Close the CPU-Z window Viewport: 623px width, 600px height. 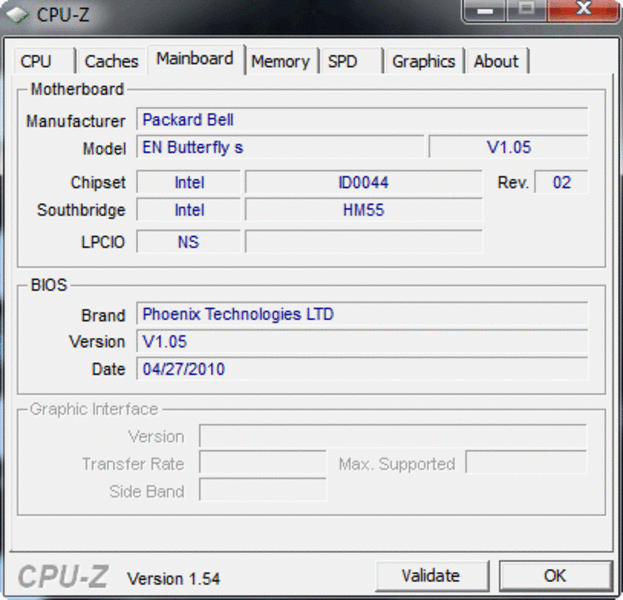click(583, 10)
